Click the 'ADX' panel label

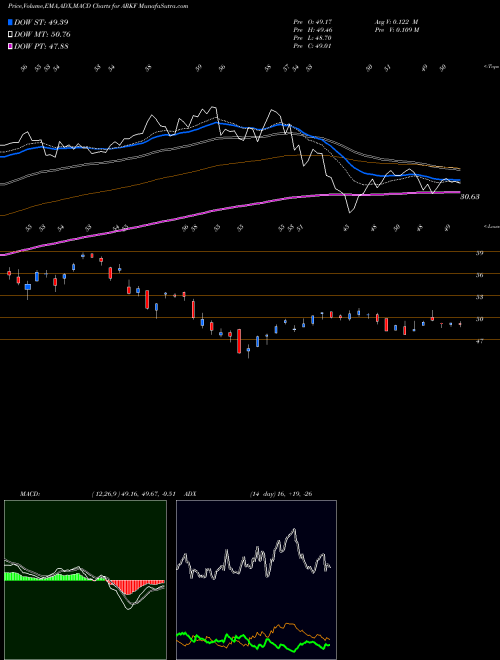tap(190, 494)
